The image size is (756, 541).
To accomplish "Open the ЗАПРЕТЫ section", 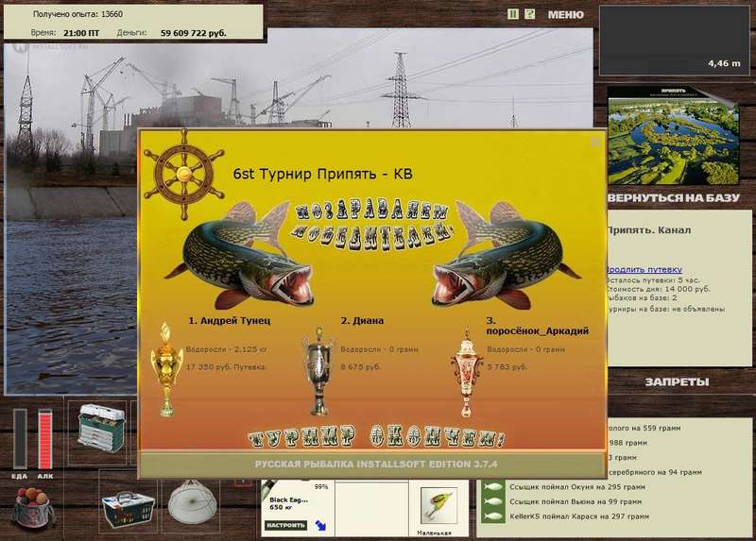I will pos(677,382).
